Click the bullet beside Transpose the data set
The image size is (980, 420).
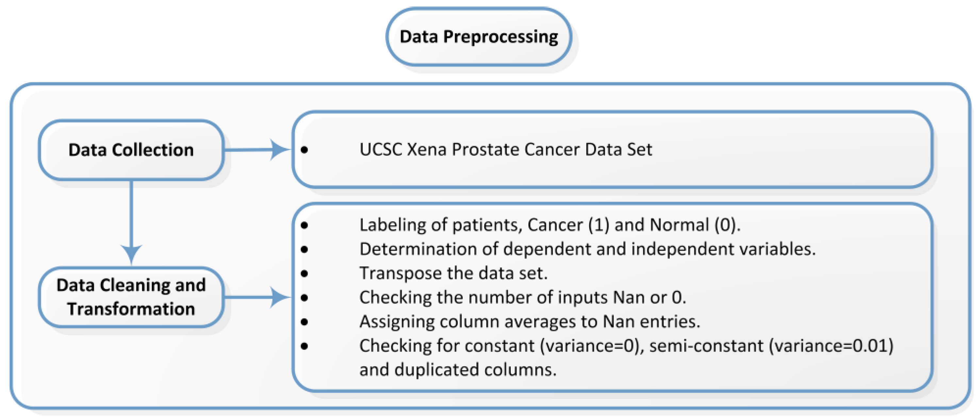coord(304,274)
